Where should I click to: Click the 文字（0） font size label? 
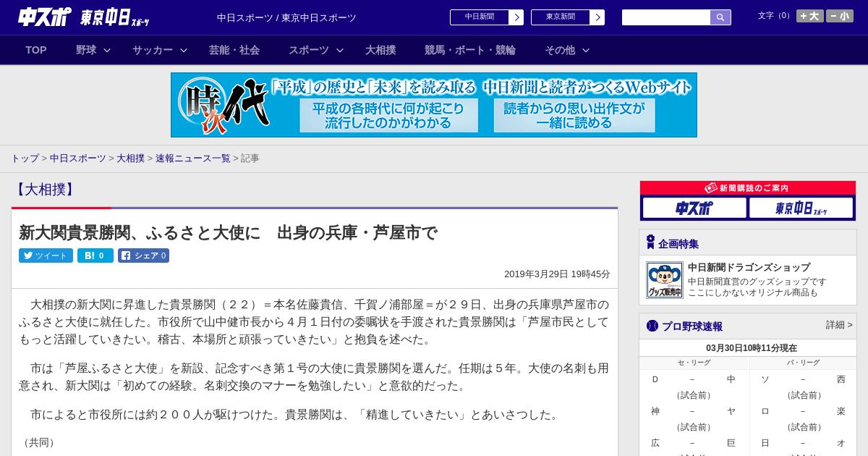click(775, 16)
